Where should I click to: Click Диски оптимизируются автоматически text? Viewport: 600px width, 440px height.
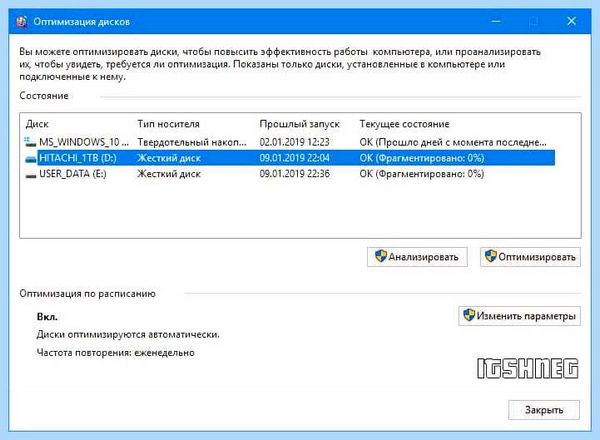click(x=128, y=334)
